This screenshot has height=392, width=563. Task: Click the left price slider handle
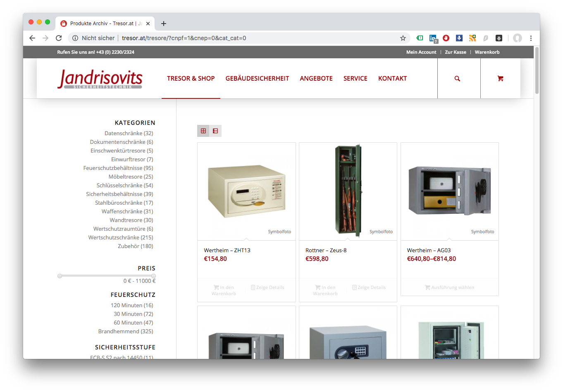tap(60, 276)
